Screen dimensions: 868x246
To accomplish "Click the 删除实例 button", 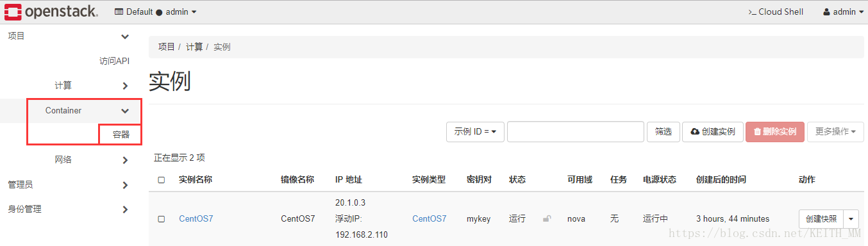I will pos(774,131).
